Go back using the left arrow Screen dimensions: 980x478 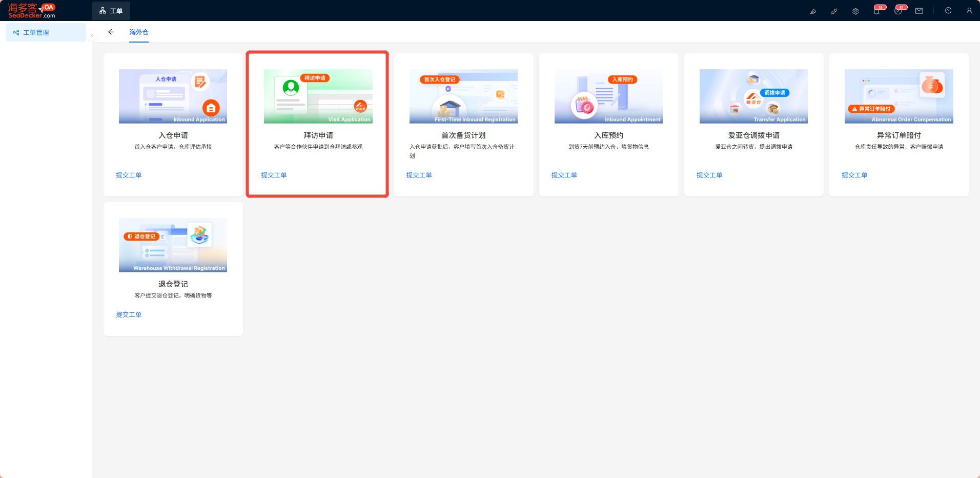click(x=111, y=32)
